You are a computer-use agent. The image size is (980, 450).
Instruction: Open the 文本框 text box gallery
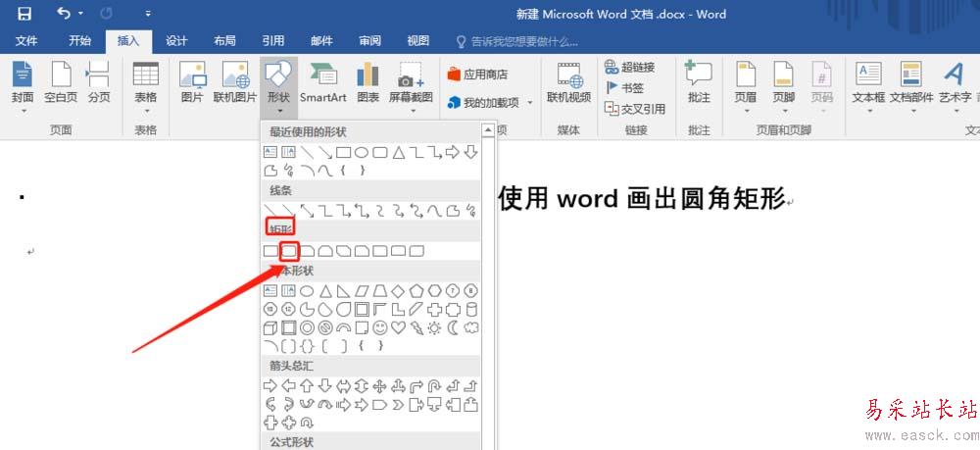(x=868, y=87)
